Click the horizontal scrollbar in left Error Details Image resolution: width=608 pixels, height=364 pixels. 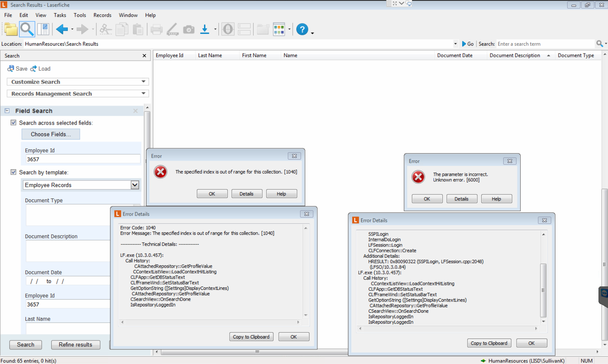point(210,322)
